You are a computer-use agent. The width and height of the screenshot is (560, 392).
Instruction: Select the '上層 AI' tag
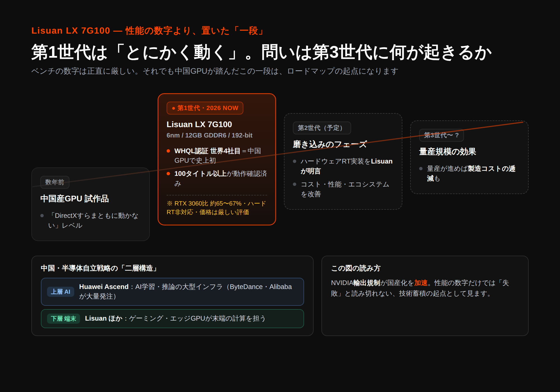click(x=60, y=292)
